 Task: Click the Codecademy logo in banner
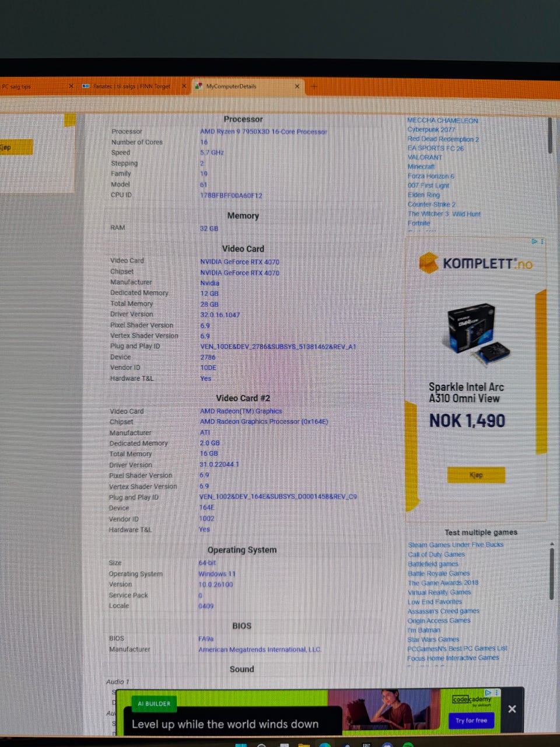[x=472, y=699]
